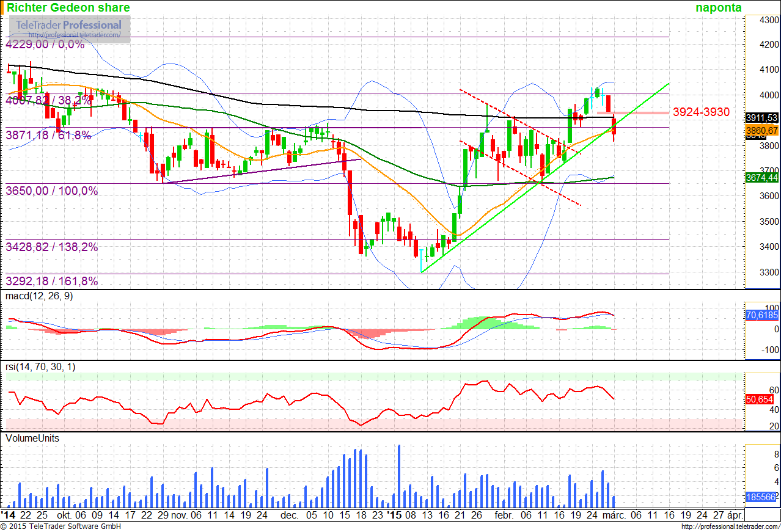The image size is (781, 532).
Task: Click the "naponta" interval label
Action: click(719, 8)
